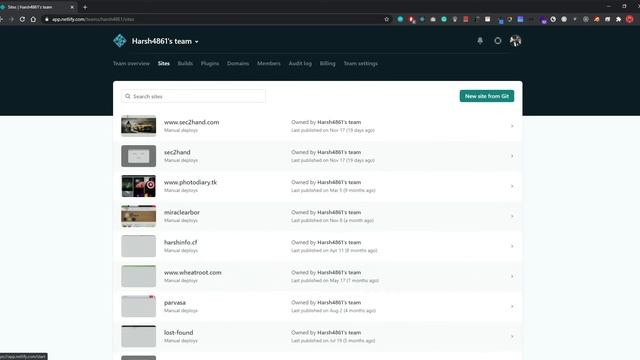640x360 pixels.
Task: Focus the Search sites field
Action: click(193, 96)
